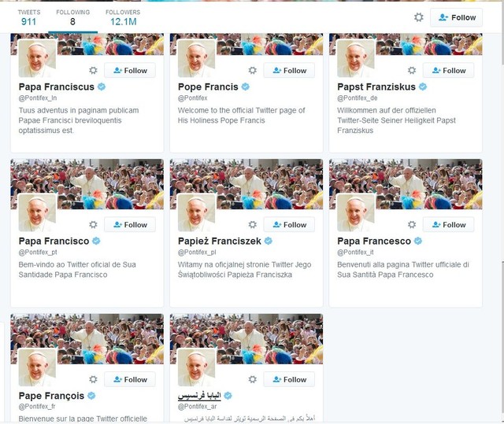Open gear menu on Pope Francis card
The image size is (504, 424).
(x=253, y=70)
